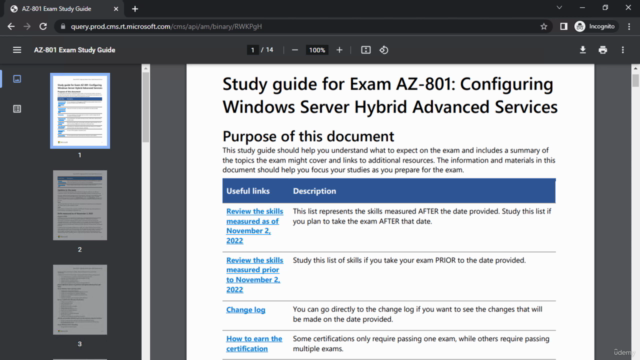
Task: Show document outline view in sidebar
Action: (17, 109)
